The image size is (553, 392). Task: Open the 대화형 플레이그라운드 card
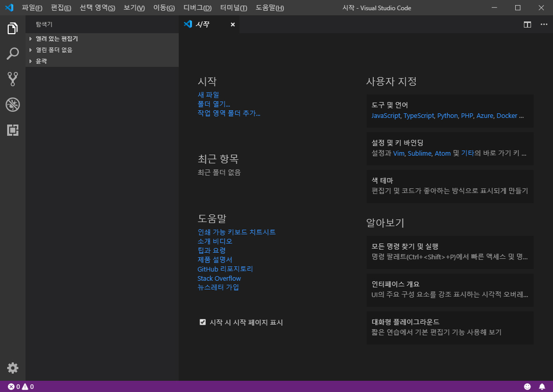click(450, 328)
